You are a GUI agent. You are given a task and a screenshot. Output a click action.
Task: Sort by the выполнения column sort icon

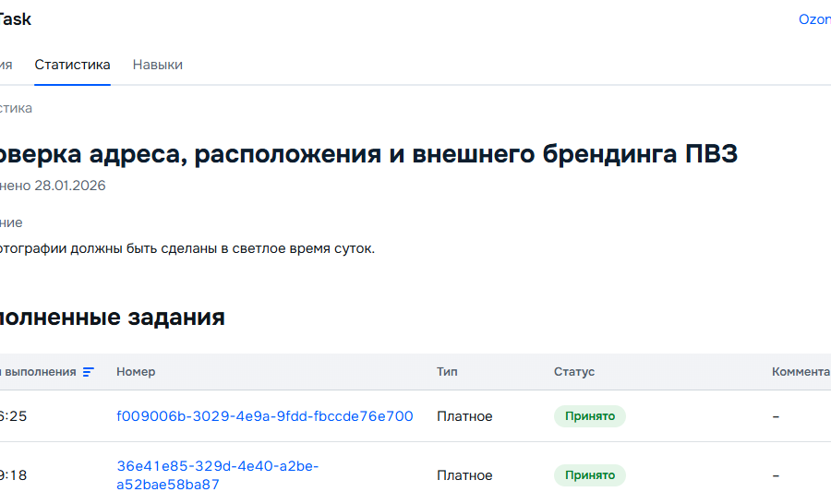point(89,372)
